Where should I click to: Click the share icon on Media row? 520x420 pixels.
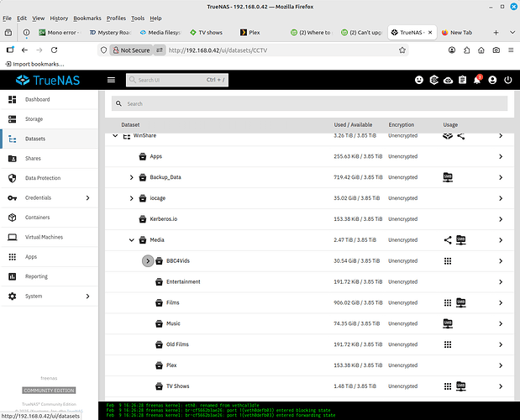coord(448,240)
